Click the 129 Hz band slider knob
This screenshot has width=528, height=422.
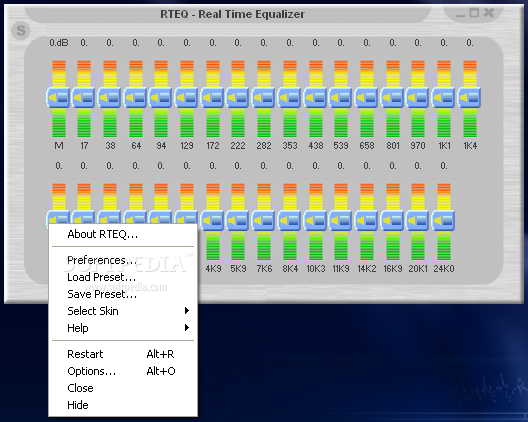[x=187, y=98]
